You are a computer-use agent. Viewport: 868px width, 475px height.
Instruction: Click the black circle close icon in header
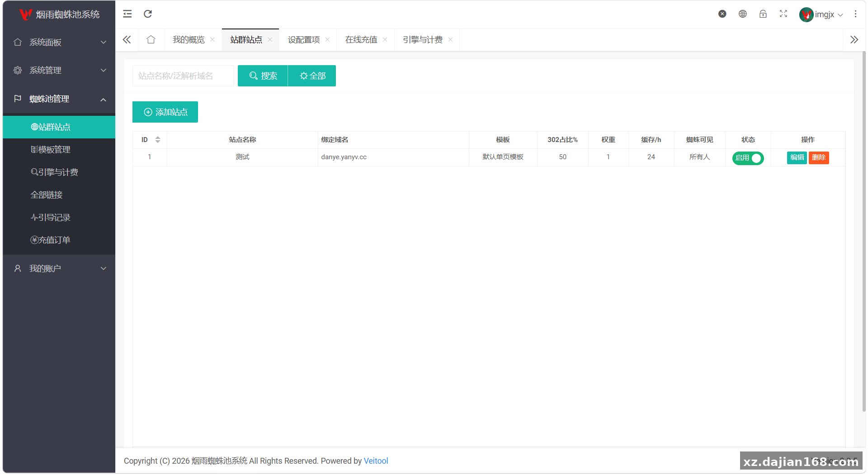[x=722, y=14]
